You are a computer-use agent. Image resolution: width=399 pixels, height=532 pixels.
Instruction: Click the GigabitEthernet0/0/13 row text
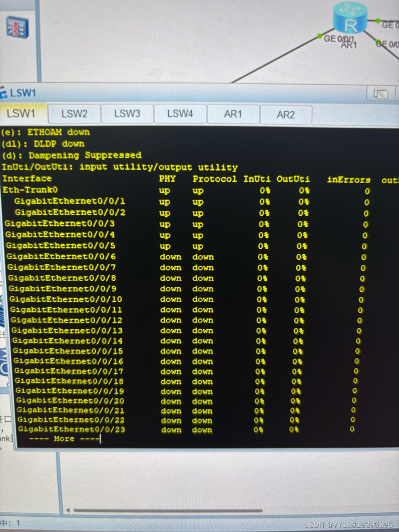(x=67, y=330)
